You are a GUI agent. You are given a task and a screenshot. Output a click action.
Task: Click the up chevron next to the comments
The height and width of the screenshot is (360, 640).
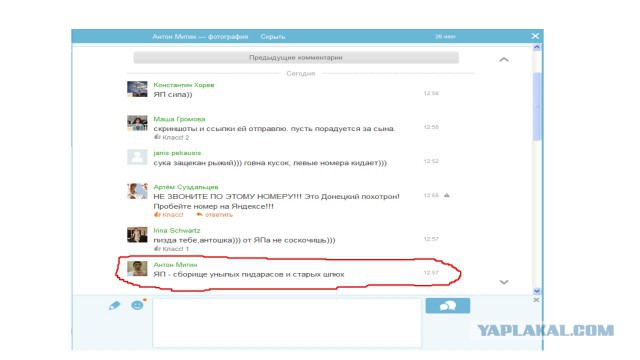(x=504, y=60)
